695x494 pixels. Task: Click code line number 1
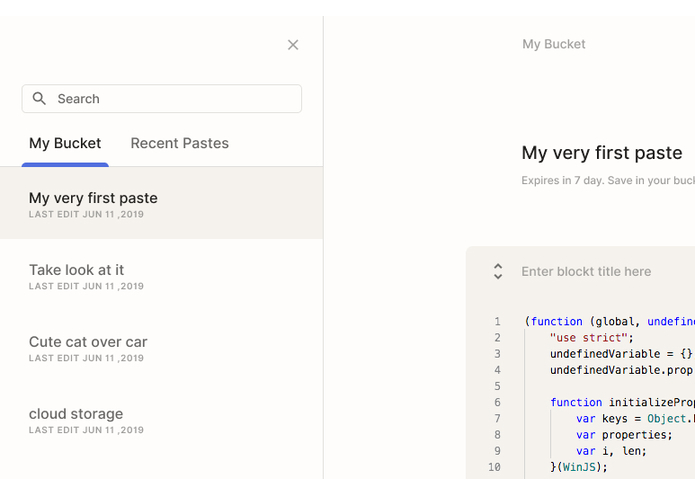(497, 321)
